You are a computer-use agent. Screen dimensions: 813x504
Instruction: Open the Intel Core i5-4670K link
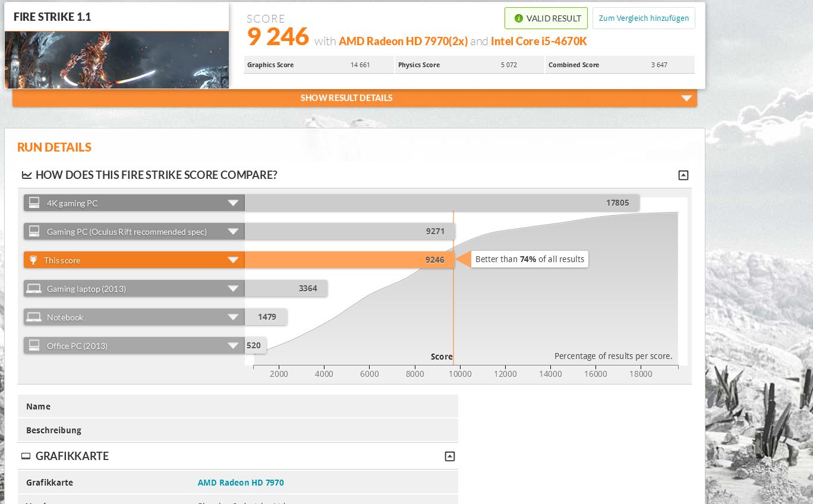click(538, 41)
